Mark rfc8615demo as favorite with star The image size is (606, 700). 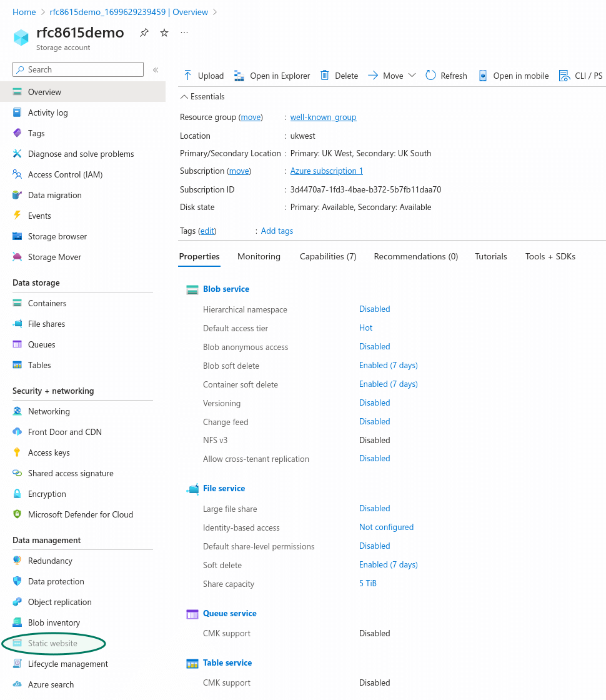(x=164, y=32)
